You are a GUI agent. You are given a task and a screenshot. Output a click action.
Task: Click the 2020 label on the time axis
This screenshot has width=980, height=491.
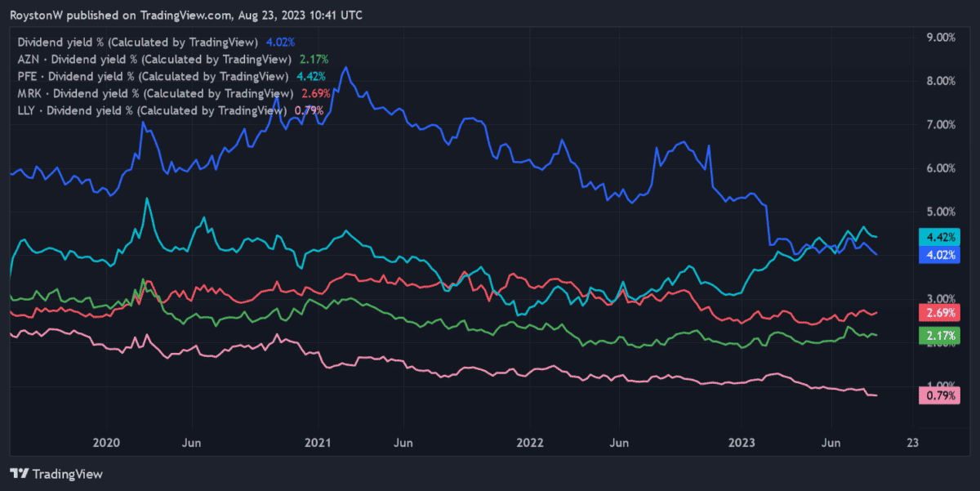coord(106,442)
